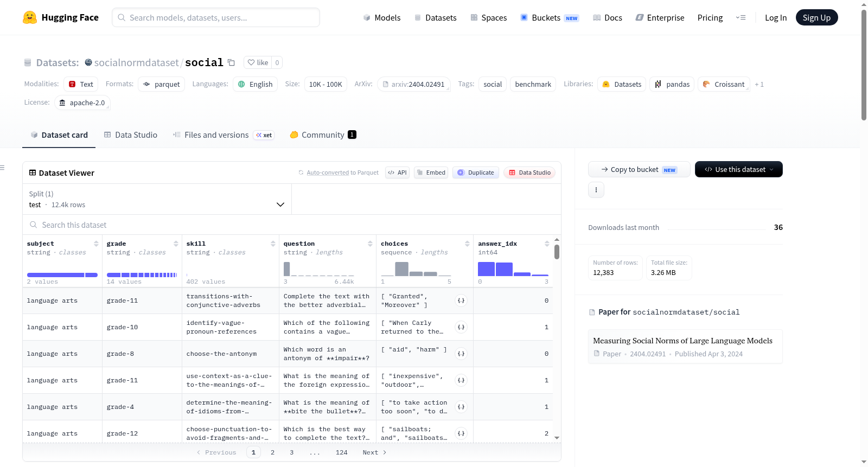Click the English language tag

(255, 84)
